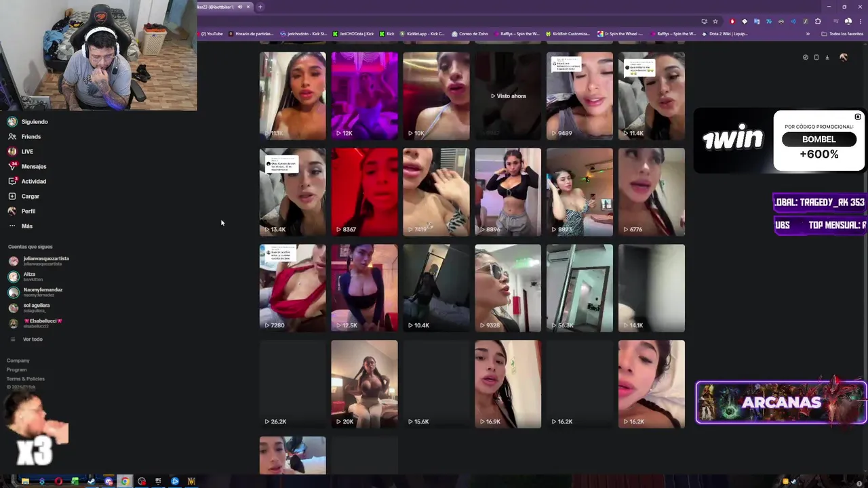868x488 pixels.
Task: Open the video labeled Visto ahora
Action: coord(508,96)
